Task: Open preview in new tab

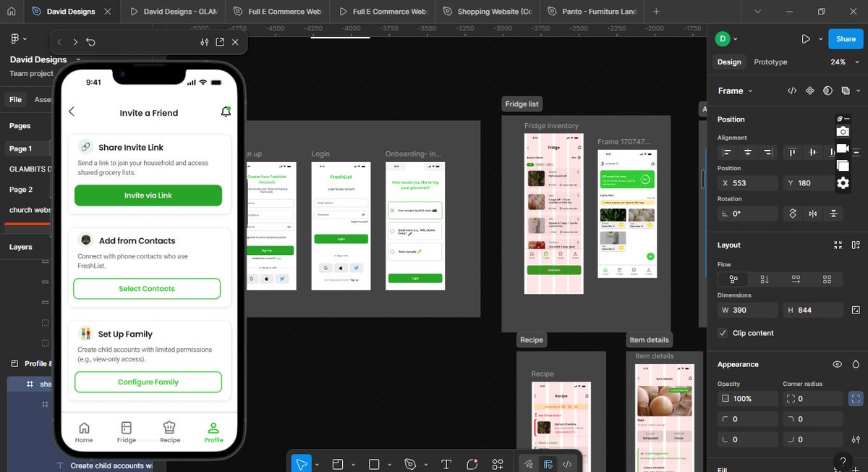Action: [220, 42]
